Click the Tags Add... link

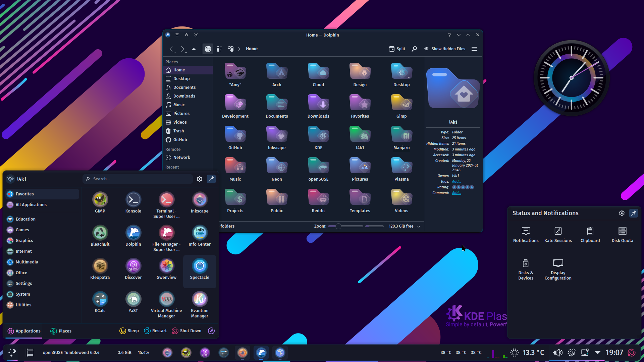pos(457,182)
